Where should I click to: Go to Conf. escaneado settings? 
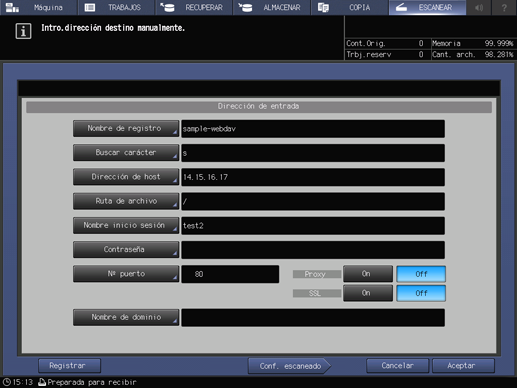coord(290,366)
